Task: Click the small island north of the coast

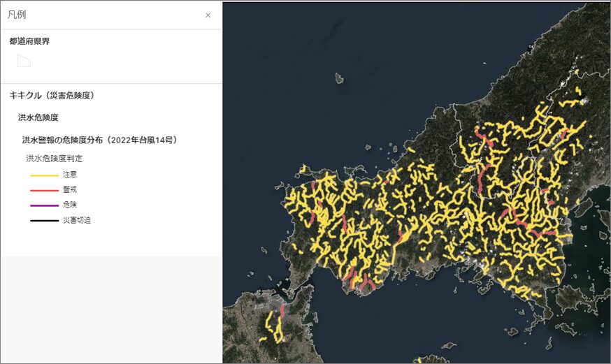Action: pyautogui.click(x=339, y=78)
